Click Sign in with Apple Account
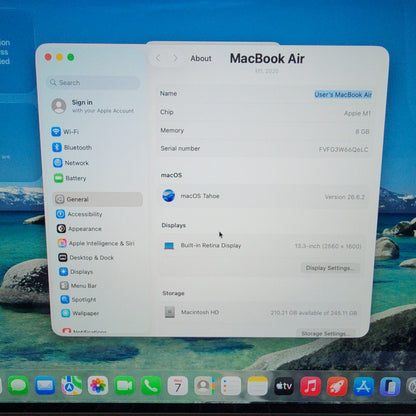This screenshot has width=416, height=416. click(93, 106)
